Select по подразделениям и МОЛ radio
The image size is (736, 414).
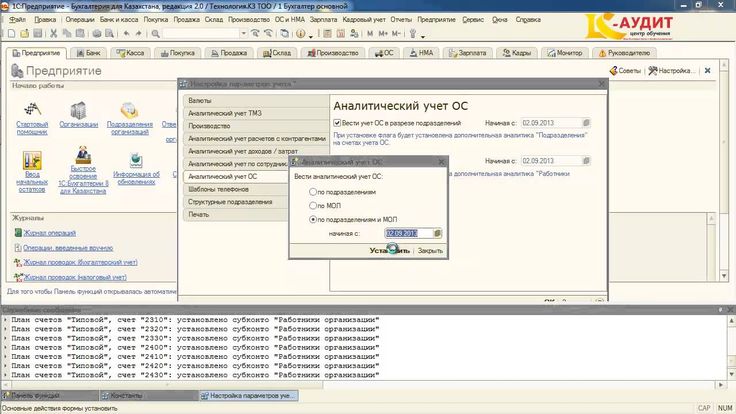(x=313, y=219)
